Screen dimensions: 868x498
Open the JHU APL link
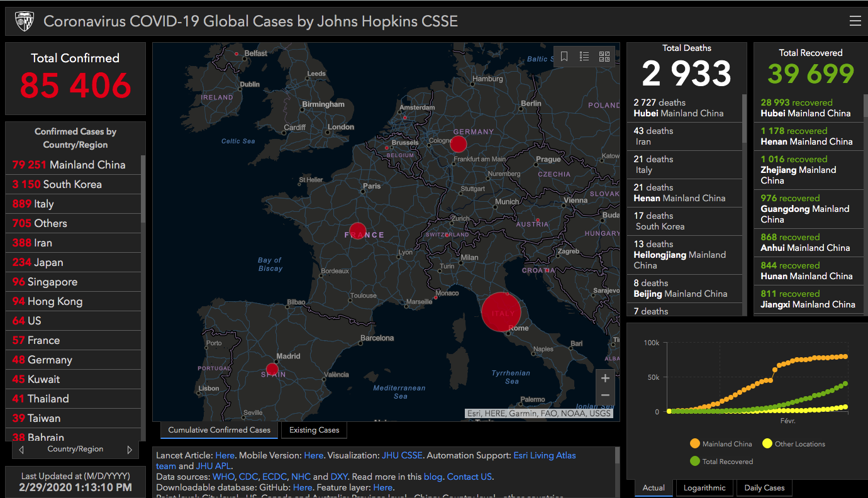click(x=214, y=466)
